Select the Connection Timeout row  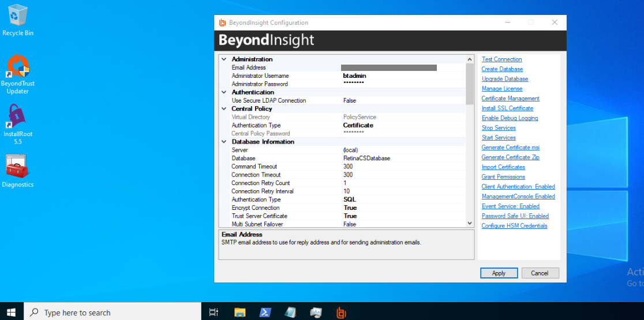pyautogui.click(x=347, y=175)
